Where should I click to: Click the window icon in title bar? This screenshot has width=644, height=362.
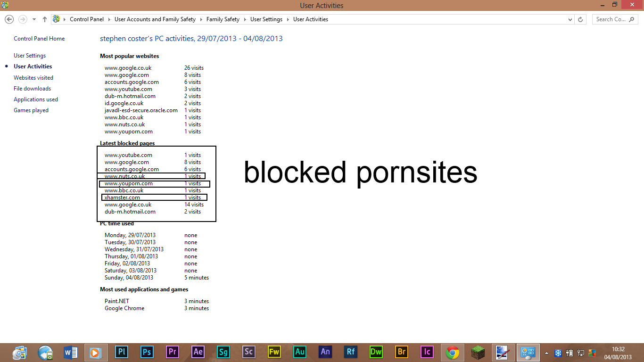pos(5,5)
